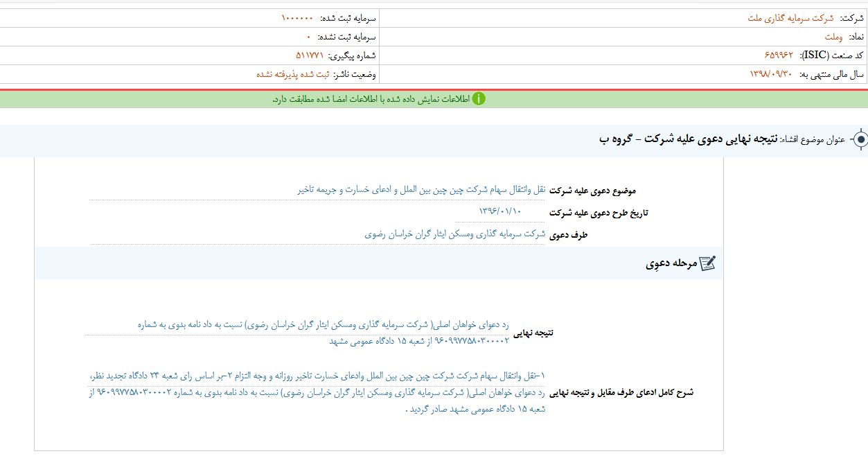868x465 pixels.
Task: Click the مرحله دعوی section header
Action: (670, 264)
